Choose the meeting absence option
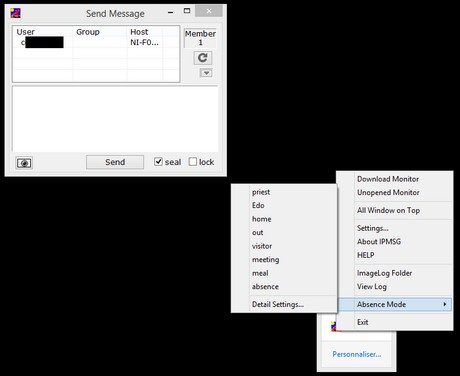 pos(284,259)
